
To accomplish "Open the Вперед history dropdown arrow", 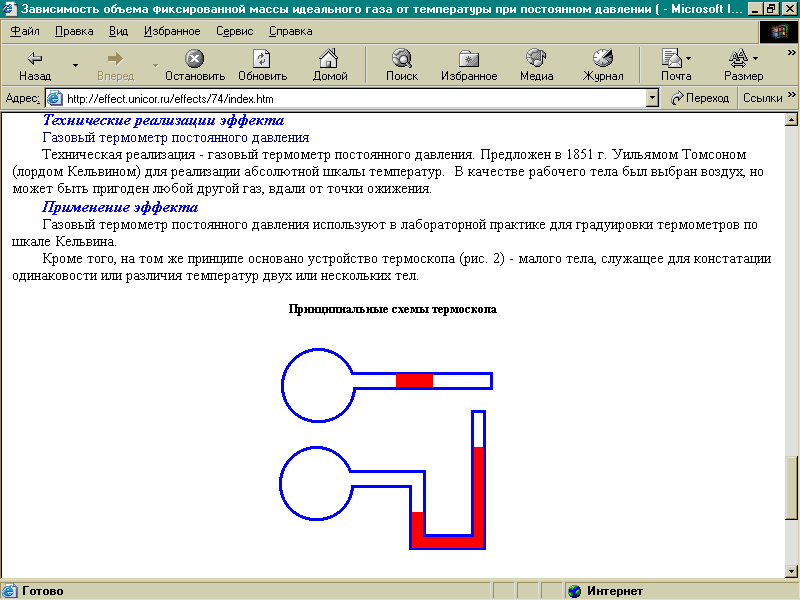I will pyautogui.click(x=155, y=65).
